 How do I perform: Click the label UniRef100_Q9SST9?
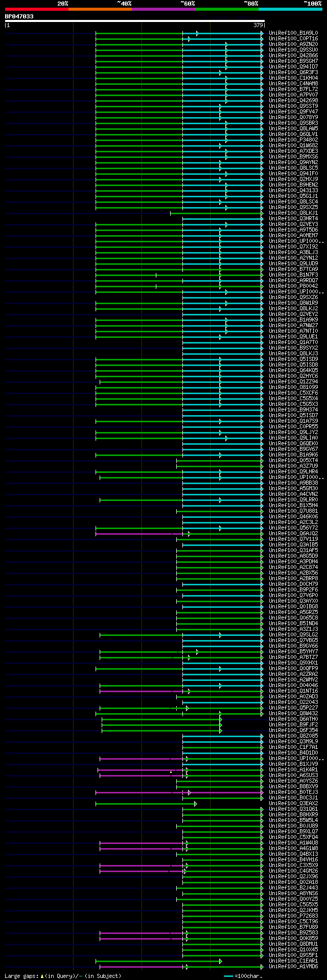pyautogui.click(x=293, y=106)
